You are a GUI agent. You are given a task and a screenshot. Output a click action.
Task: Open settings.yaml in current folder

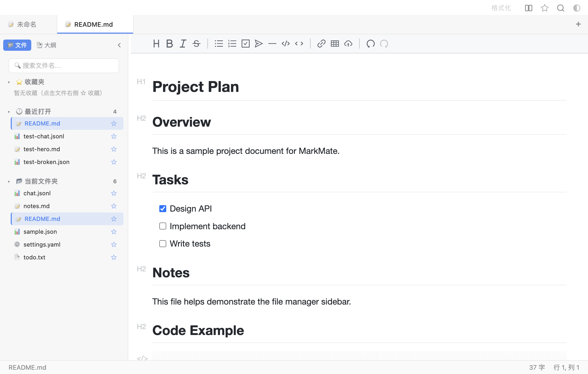67,244
